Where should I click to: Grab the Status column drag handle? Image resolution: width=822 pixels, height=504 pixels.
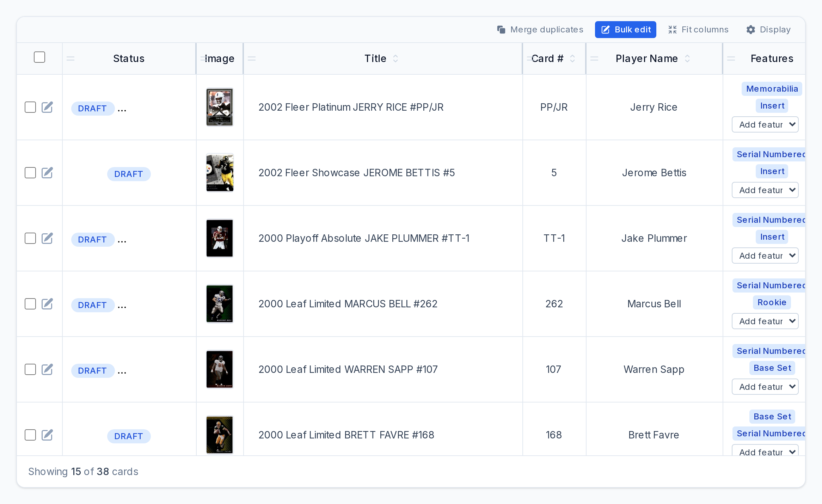(70, 59)
